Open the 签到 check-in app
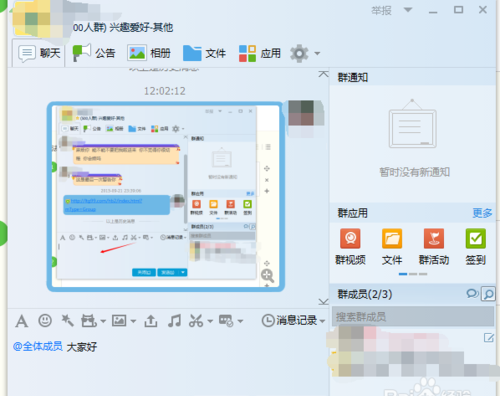This screenshot has height=396, width=500. pyautogui.click(x=476, y=247)
